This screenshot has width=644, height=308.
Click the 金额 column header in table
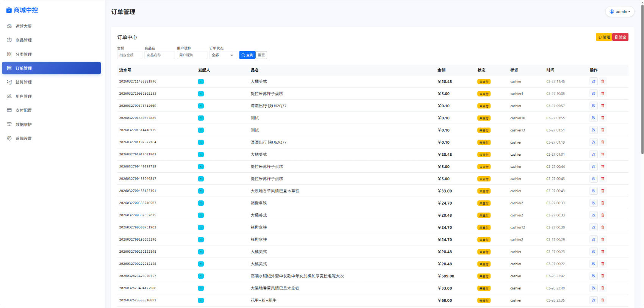coord(441,70)
